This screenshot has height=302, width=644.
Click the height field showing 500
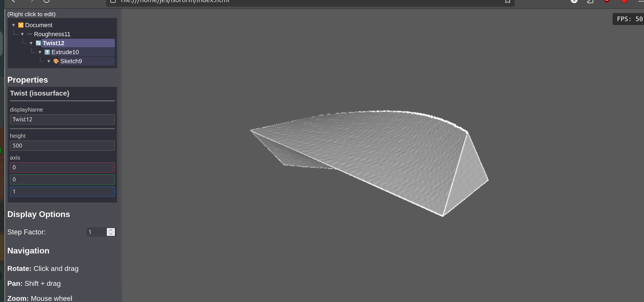[x=62, y=145]
